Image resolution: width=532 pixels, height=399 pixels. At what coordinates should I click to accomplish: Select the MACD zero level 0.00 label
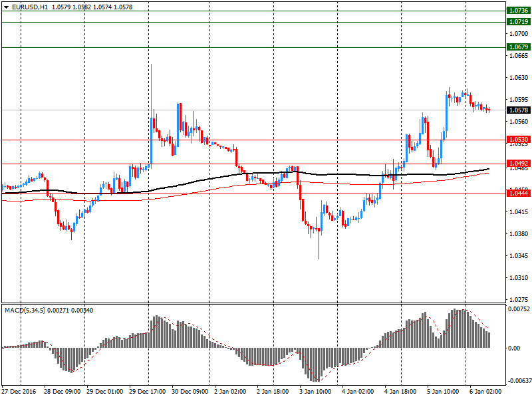click(x=514, y=348)
